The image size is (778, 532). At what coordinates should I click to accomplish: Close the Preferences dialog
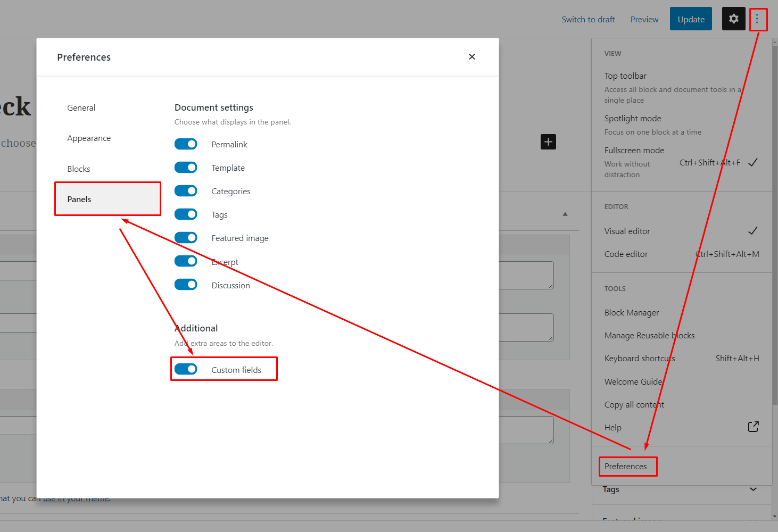coord(471,57)
